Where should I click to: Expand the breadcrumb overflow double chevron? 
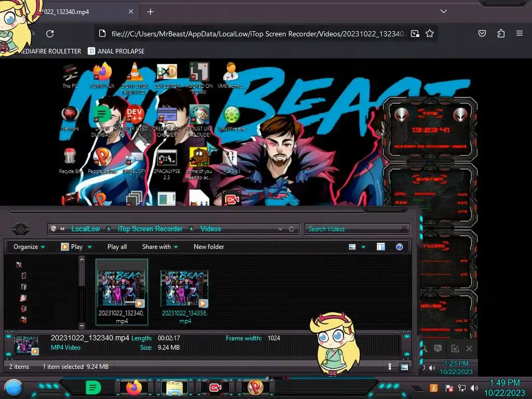tap(62, 229)
